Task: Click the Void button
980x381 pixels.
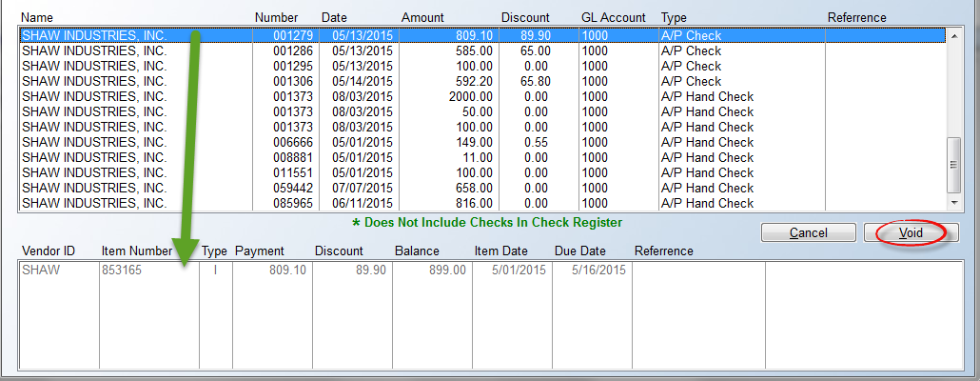Action: (911, 232)
